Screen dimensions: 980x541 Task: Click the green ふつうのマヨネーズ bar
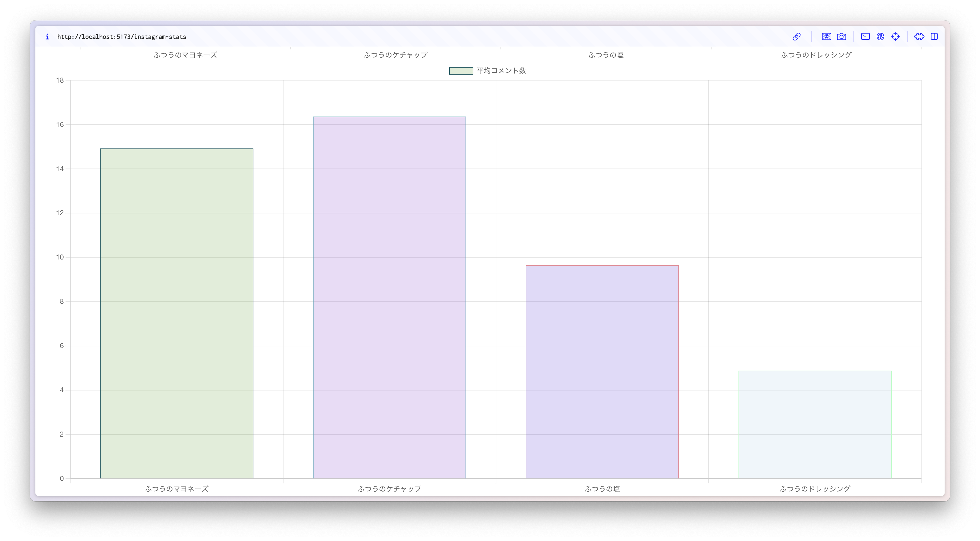point(176,313)
